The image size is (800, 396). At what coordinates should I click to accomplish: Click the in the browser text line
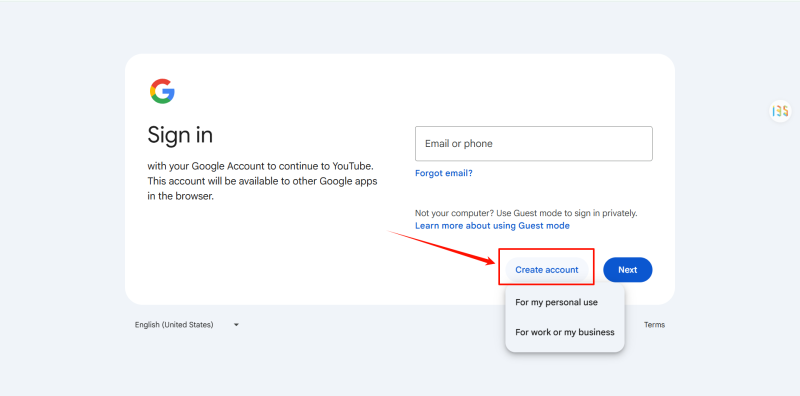click(x=181, y=196)
